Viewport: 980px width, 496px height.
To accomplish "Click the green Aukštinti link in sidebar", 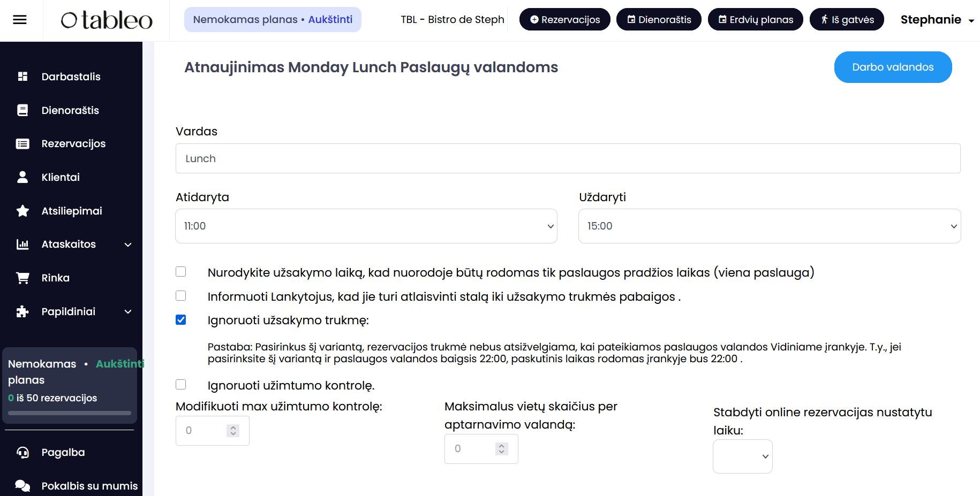I will point(120,364).
